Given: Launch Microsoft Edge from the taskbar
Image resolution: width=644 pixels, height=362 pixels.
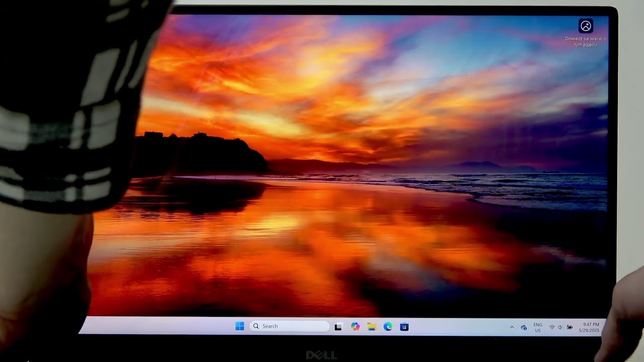Looking at the screenshot, I should click(388, 327).
